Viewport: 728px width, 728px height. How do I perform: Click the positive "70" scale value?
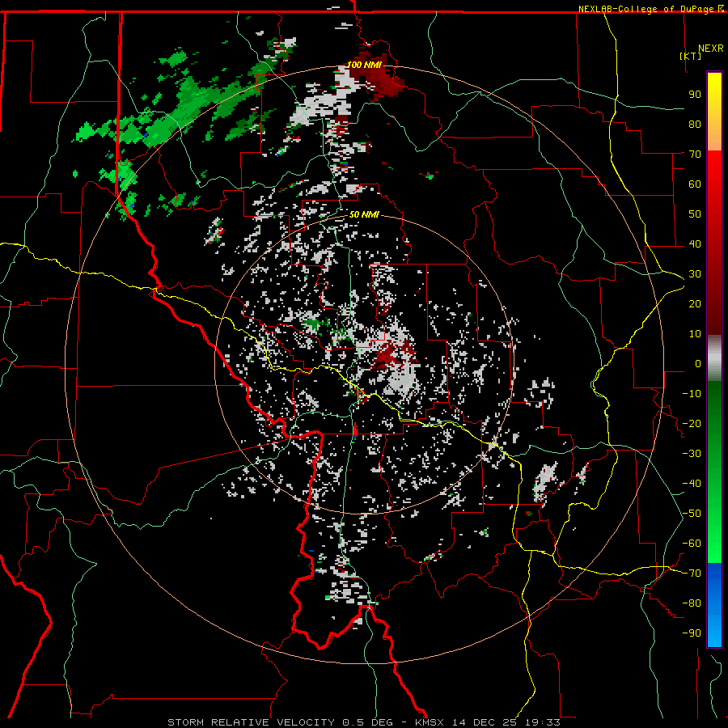[x=695, y=154]
